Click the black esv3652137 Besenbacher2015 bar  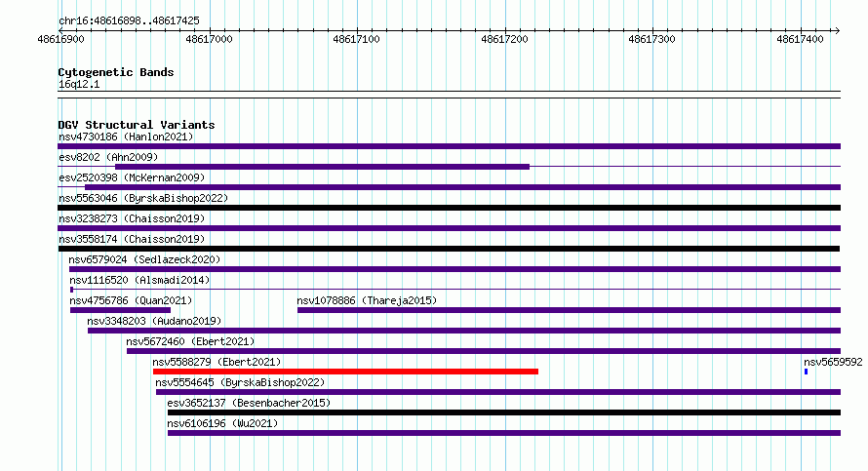click(x=504, y=412)
